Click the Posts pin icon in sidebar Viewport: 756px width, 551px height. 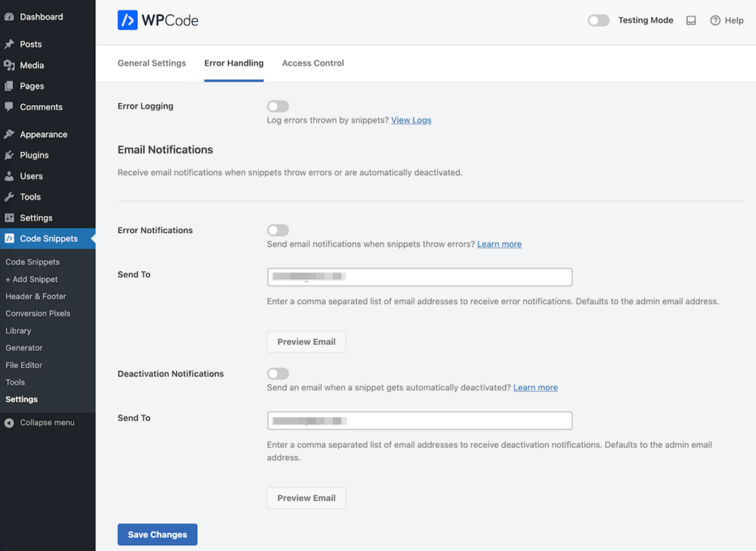10,44
